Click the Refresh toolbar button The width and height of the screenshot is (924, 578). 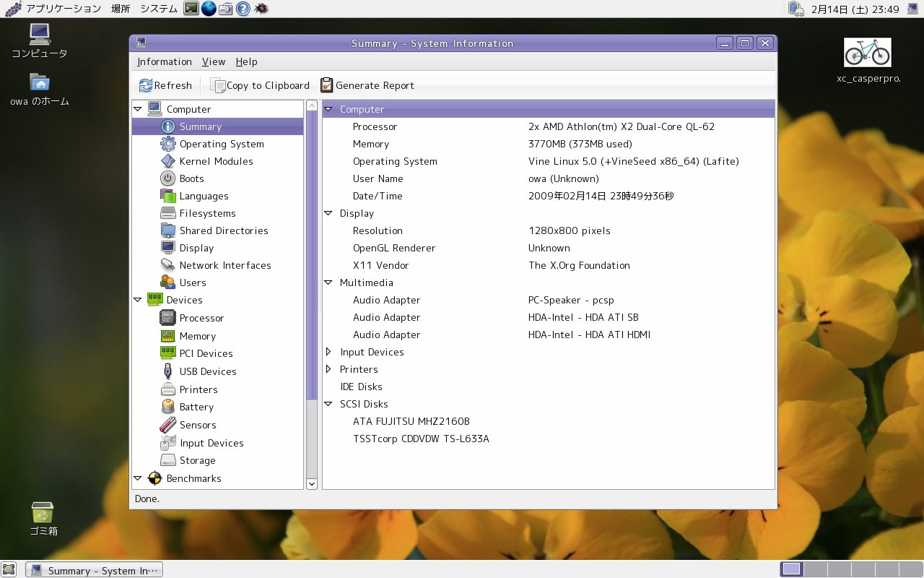[x=165, y=85]
